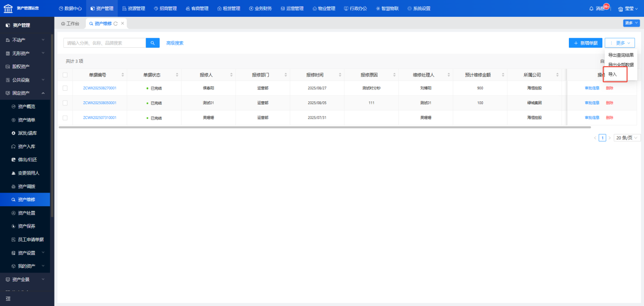Image resolution: width=644 pixels, height=306 pixels.
Task: Toggle the select-all checkbox in table header
Action: [65, 75]
